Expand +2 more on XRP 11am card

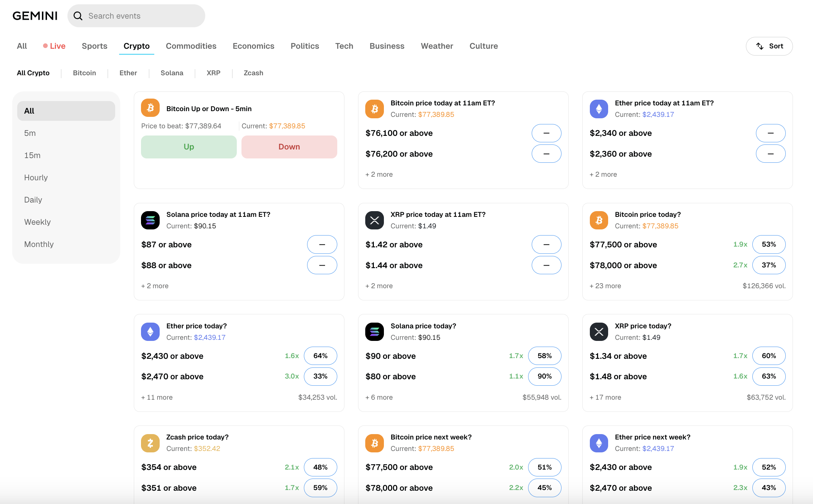[379, 286]
